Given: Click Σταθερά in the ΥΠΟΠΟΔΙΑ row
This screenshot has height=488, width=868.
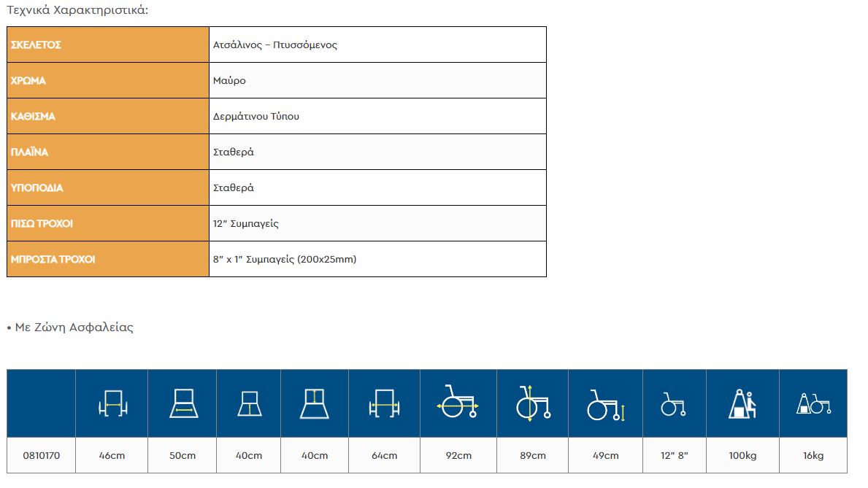Looking at the screenshot, I should [233, 187].
